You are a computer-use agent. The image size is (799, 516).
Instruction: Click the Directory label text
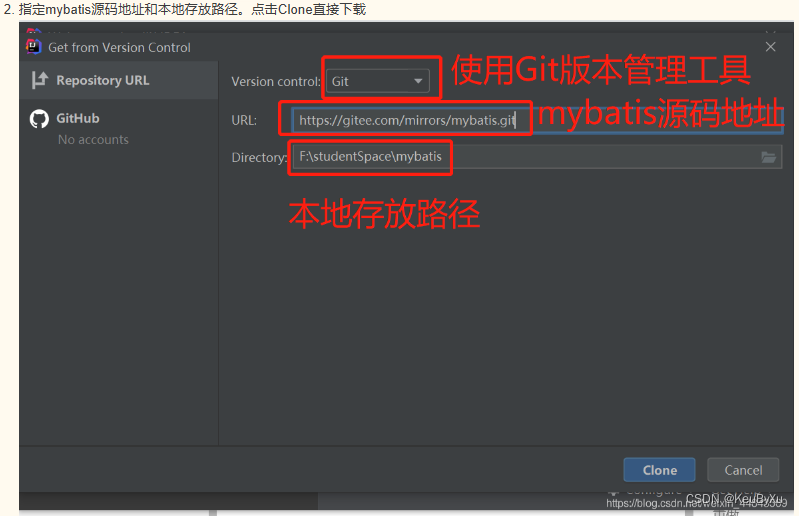[259, 157]
